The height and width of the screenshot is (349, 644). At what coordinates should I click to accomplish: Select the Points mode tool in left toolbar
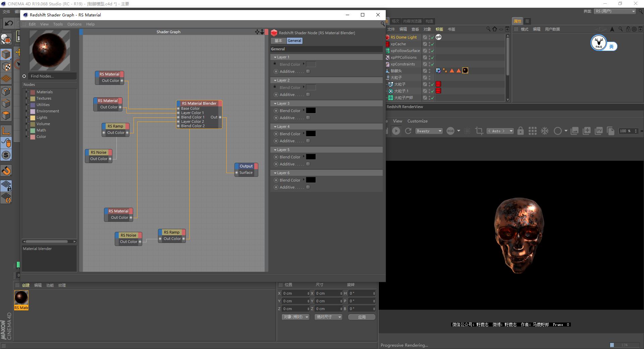coord(6,91)
